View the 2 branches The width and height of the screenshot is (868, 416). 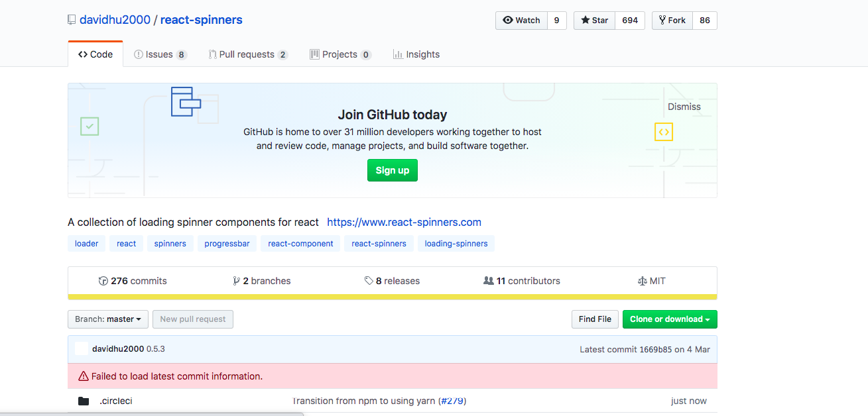(x=262, y=281)
